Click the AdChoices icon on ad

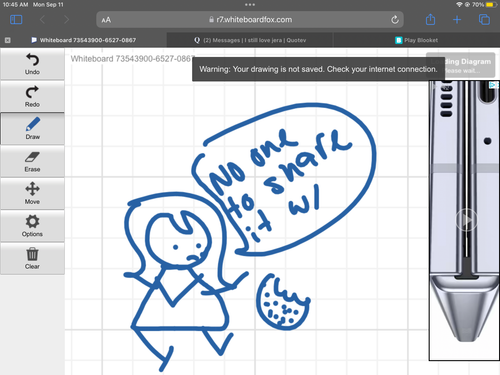point(493,85)
